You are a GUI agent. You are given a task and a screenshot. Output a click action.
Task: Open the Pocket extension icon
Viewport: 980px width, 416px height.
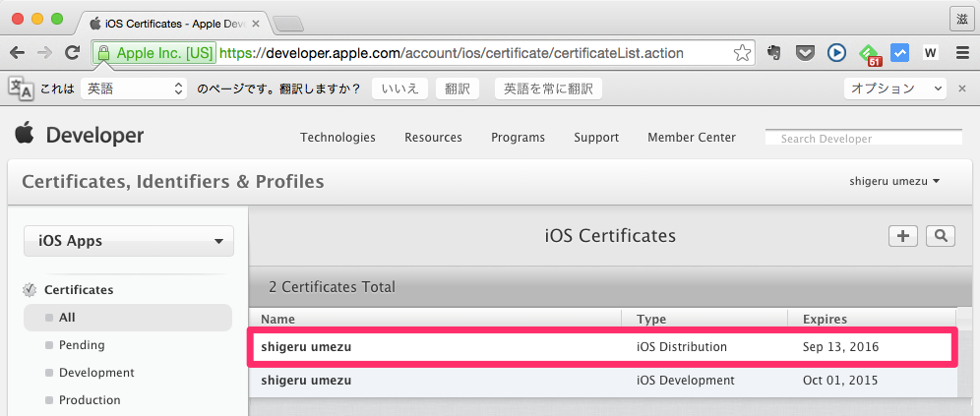click(x=805, y=53)
